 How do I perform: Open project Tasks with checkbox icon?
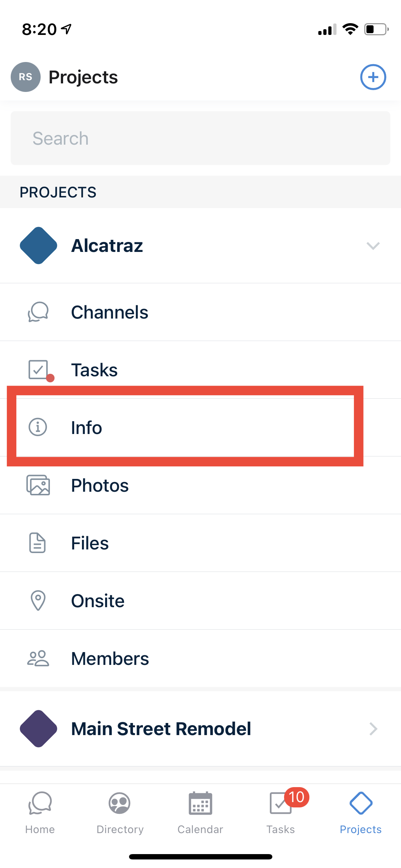[200, 370]
